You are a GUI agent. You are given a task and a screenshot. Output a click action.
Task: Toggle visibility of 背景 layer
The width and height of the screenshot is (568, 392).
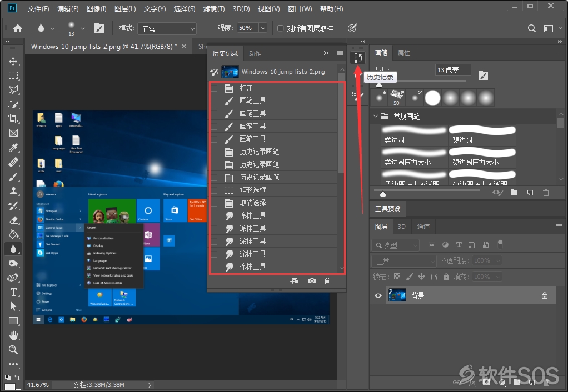point(378,296)
